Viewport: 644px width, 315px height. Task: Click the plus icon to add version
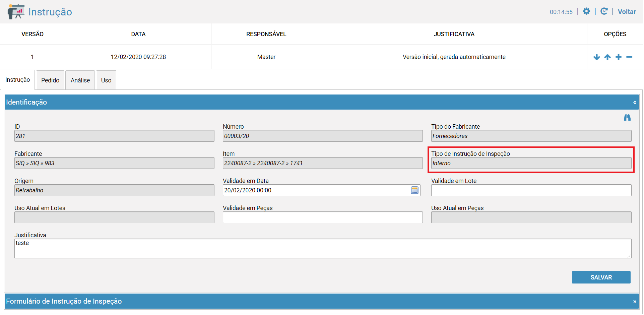[619, 57]
